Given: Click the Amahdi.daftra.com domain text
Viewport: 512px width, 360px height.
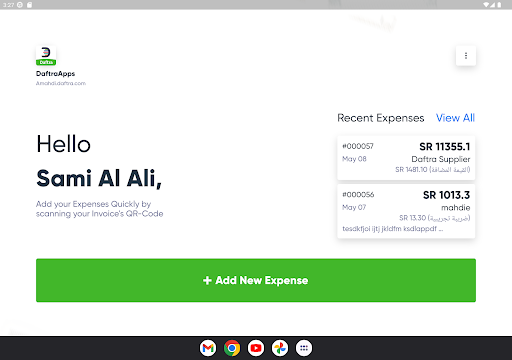Looking at the screenshot, I should click(61, 83).
